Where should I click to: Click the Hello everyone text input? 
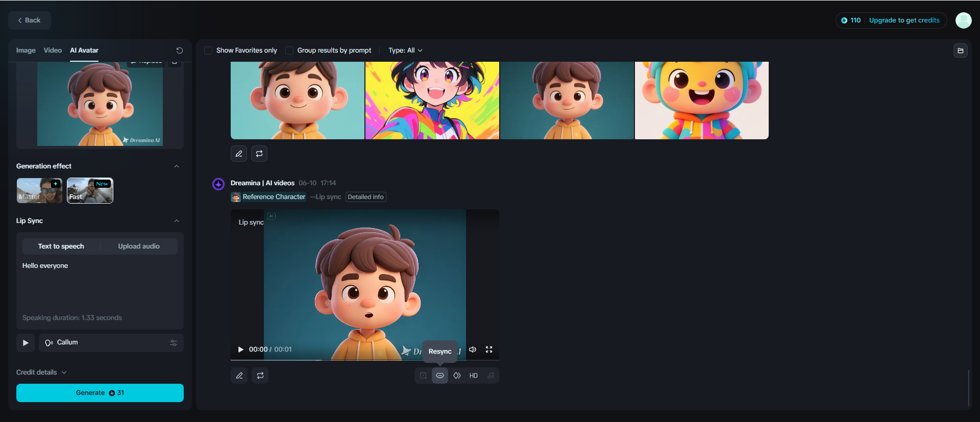100,286
